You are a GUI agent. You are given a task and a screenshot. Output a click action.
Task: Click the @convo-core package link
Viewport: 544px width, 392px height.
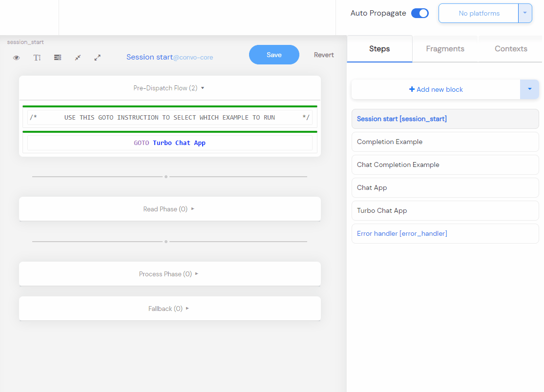(x=193, y=58)
